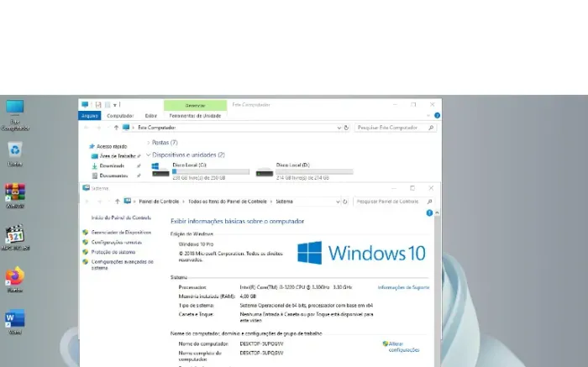Select Área de Trabalho in navigation pane
Viewport: 588px width, 367px height.
point(118,156)
